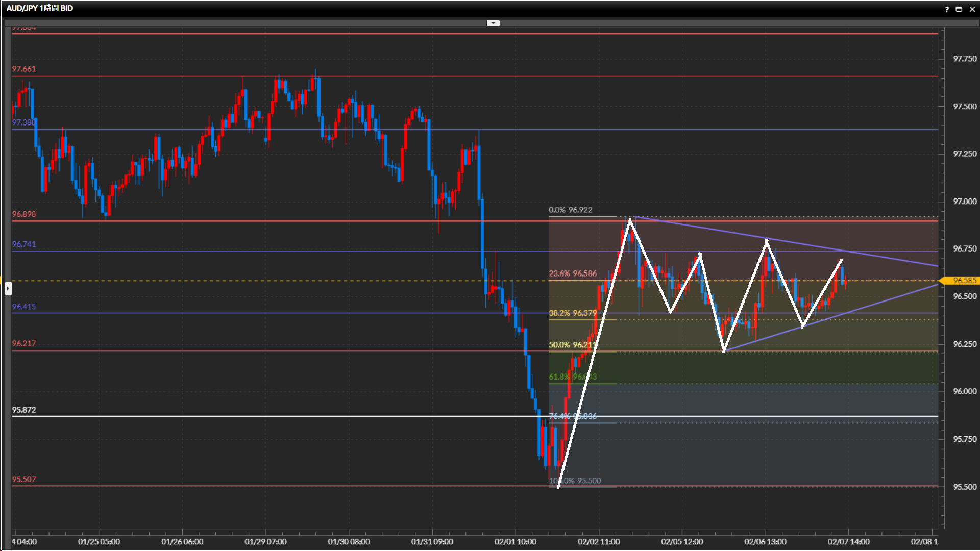Viewport: 980px width, 551px height.
Task: Click the 95.507 red level label
Action: [x=24, y=480]
